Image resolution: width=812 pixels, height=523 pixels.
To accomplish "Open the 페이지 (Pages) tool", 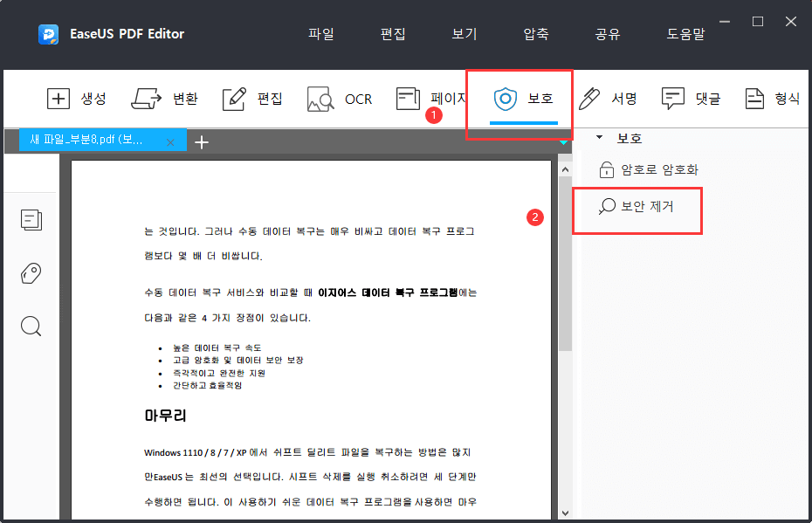I will pyautogui.click(x=430, y=99).
